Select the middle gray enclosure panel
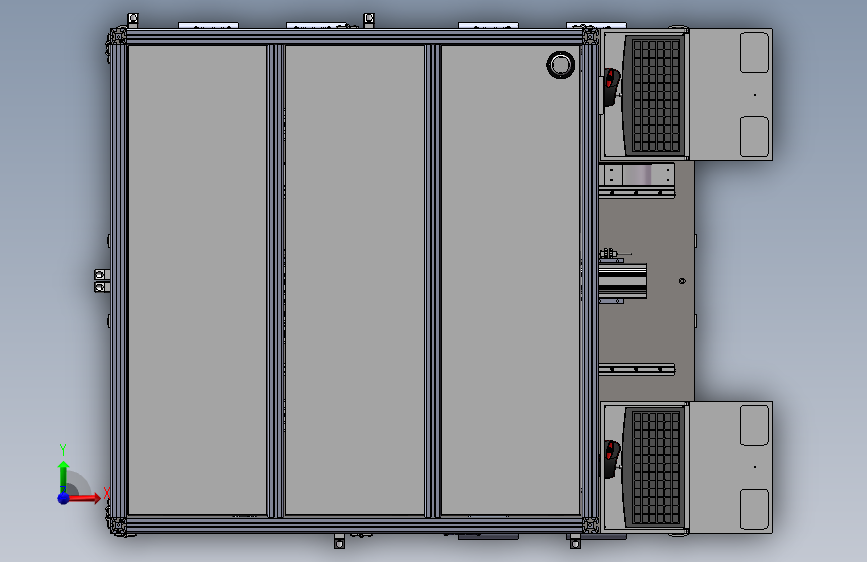 pyautogui.click(x=355, y=280)
